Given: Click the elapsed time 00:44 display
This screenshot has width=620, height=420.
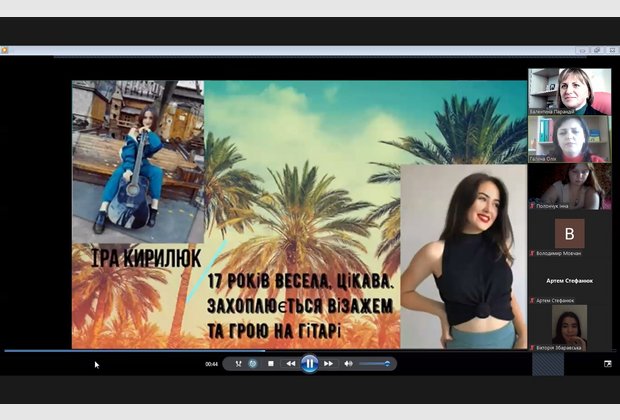Looking at the screenshot, I should pyautogui.click(x=211, y=364).
